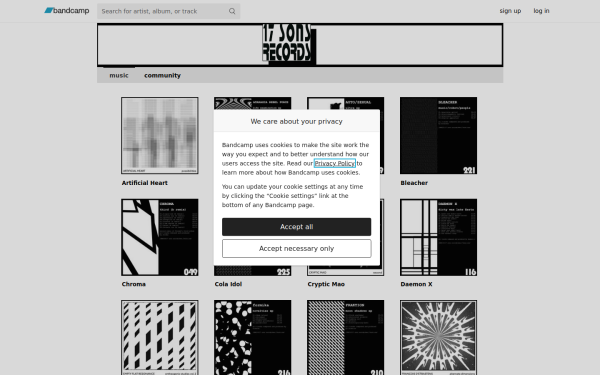
Task: Open the album cover numbered 216
Action: 253,338
